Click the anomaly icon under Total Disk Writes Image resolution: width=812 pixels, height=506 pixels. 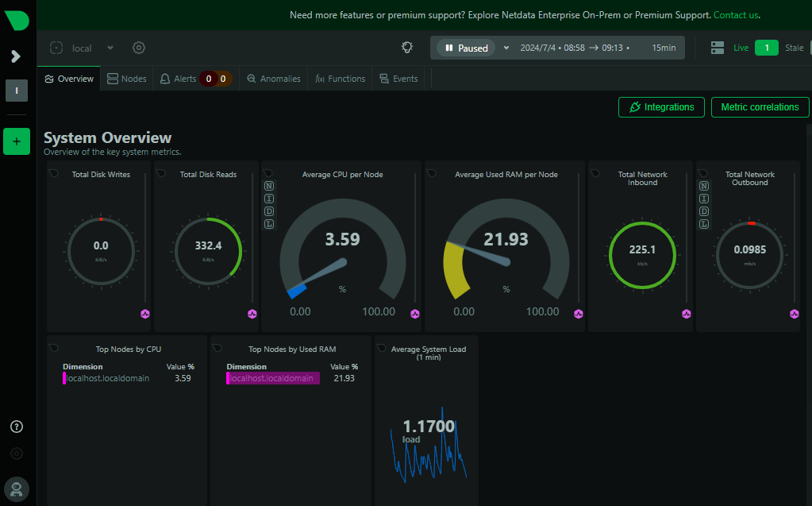pyautogui.click(x=145, y=314)
